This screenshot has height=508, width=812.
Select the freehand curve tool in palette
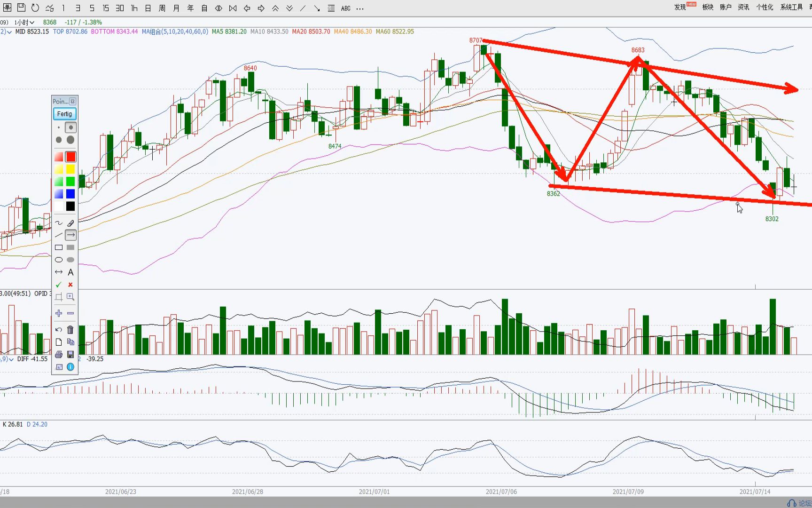[59, 223]
